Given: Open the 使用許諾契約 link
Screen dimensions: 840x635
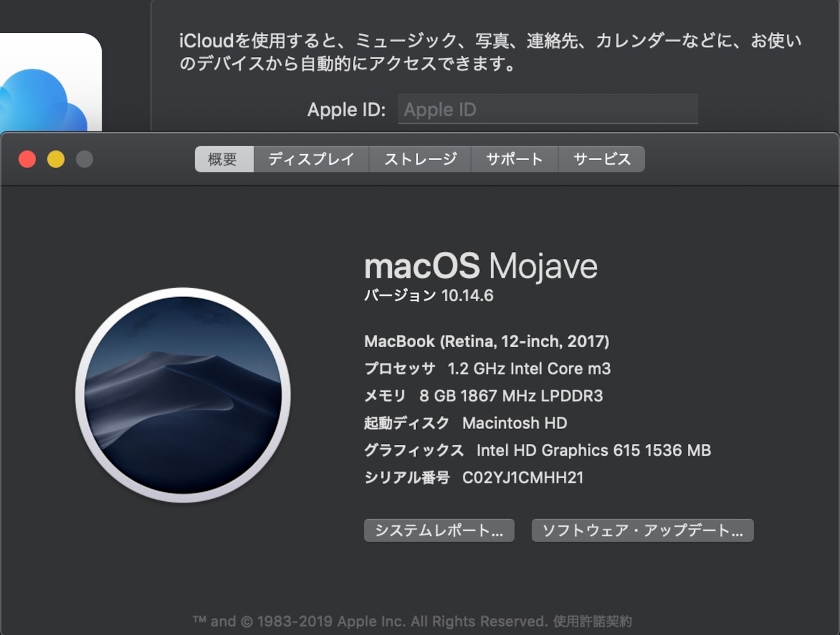Looking at the screenshot, I should click(593, 621).
